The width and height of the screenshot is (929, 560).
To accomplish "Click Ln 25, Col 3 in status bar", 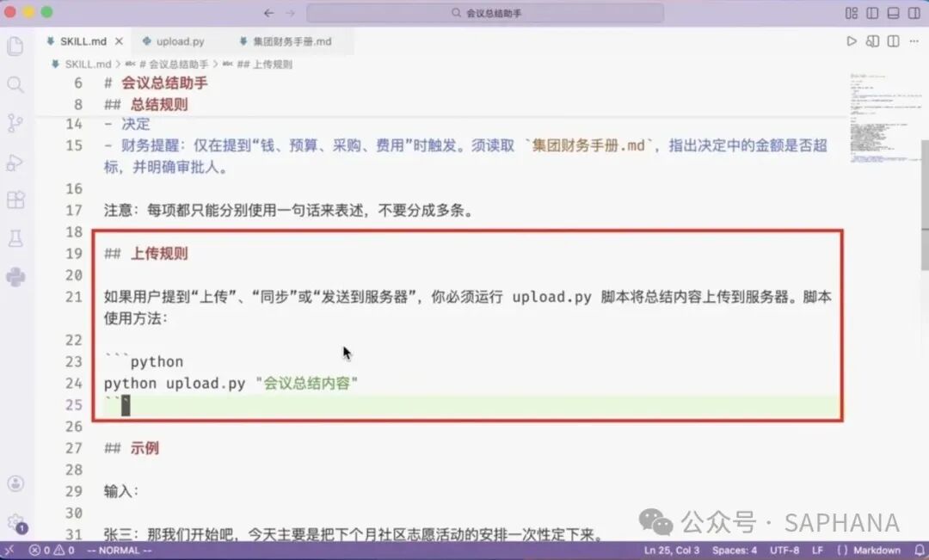I will point(672,551).
